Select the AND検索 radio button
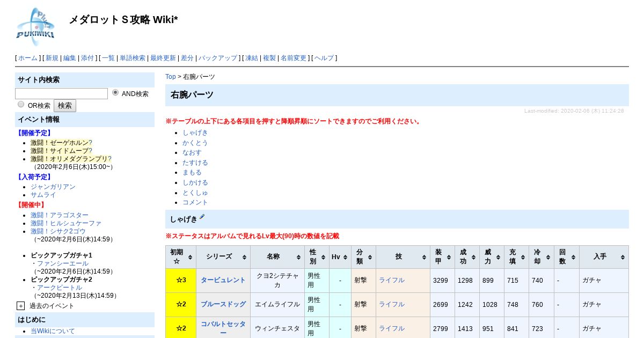This screenshot has height=338, width=644. [115, 93]
